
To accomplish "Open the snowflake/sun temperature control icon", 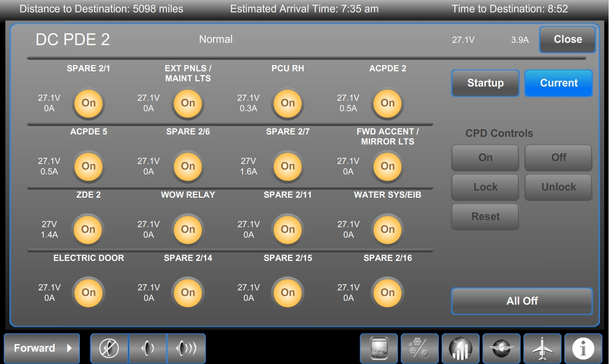I will pyautogui.click(x=419, y=349).
